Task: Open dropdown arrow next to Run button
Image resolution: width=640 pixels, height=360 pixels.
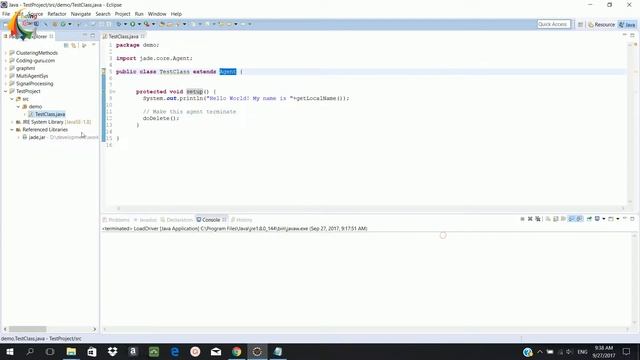Action: (x=139, y=24)
